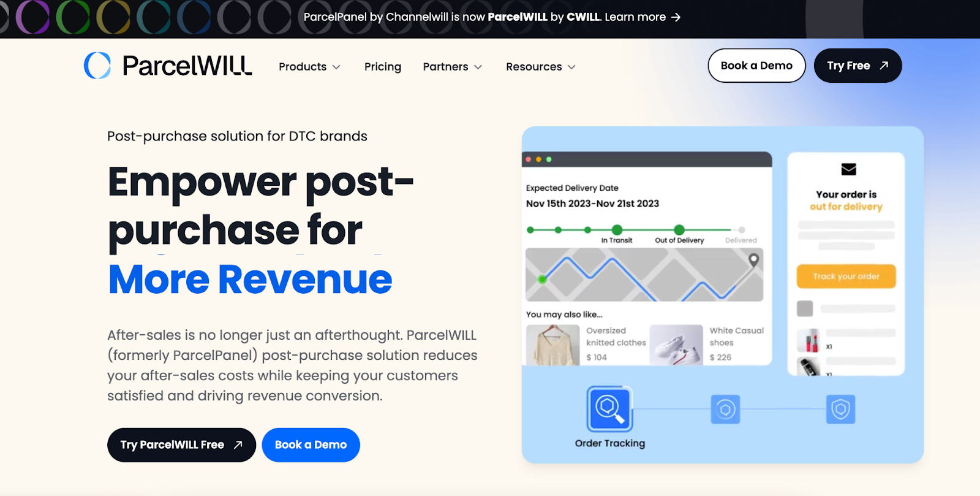Click the arrow icon in Try Free button
This screenshot has height=496, width=980.
point(884,66)
